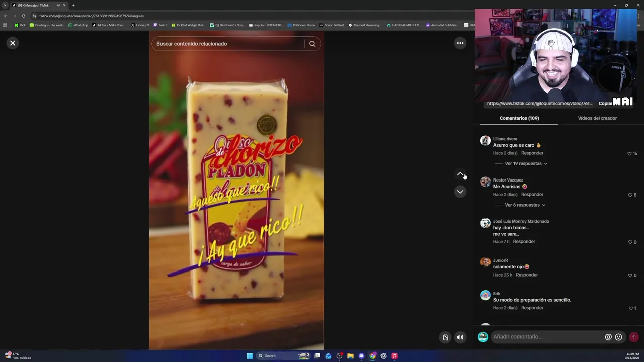Open Liliana rivera's profile avatar
The width and height of the screenshot is (644, 362).
(x=485, y=141)
